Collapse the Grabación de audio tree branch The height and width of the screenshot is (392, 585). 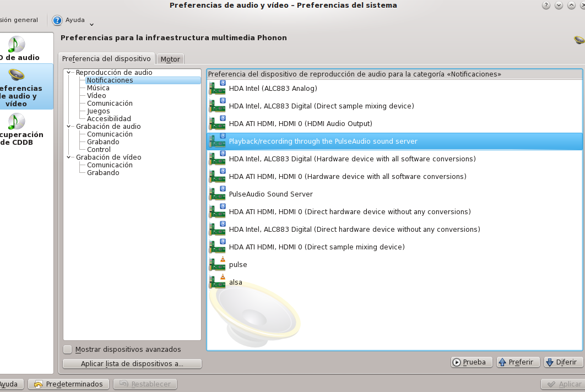click(x=69, y=127)
